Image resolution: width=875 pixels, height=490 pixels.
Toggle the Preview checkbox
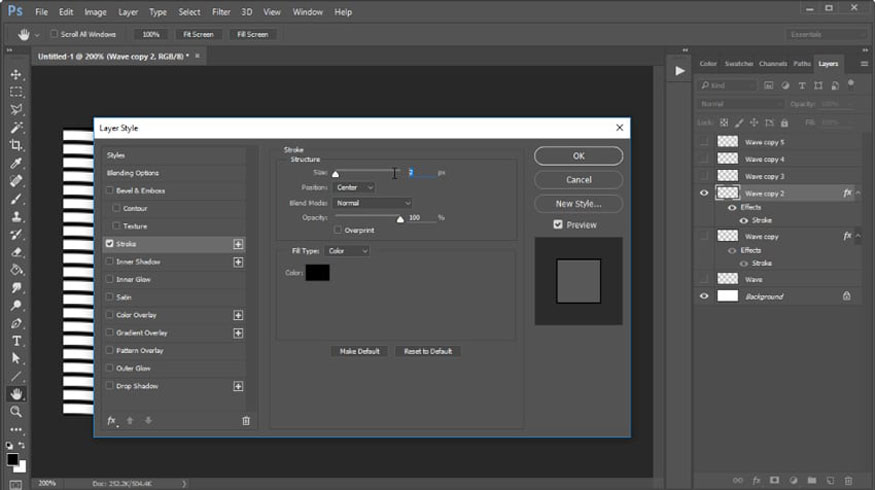coord(558,224)
